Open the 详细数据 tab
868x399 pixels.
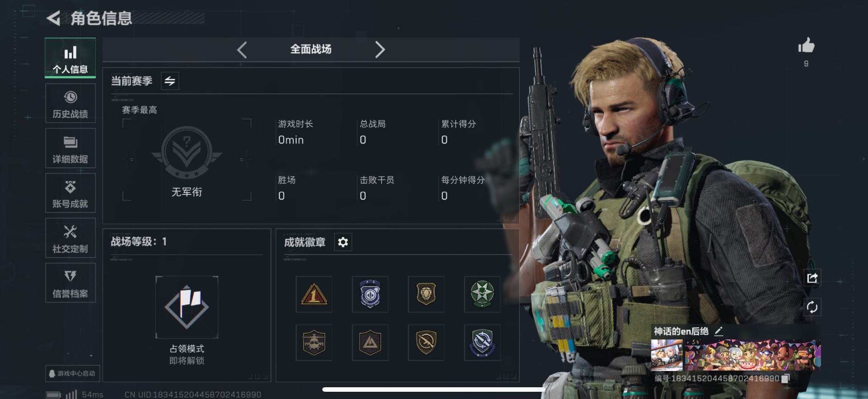[x=70, y=148]
